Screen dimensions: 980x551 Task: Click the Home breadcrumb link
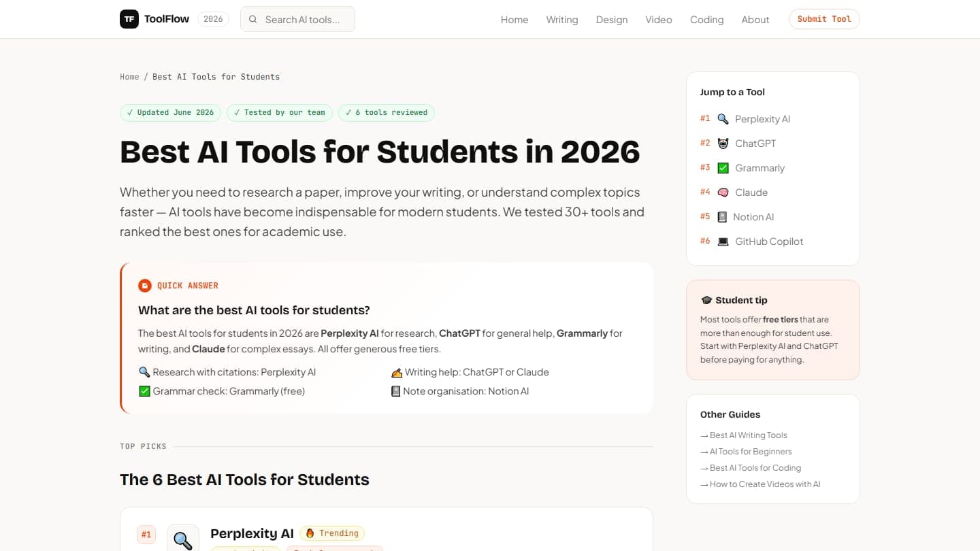click(129, 77)
